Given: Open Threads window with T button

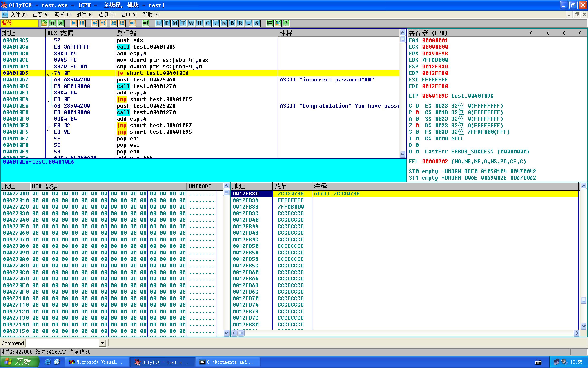Looking at the screenshot, I should click(x=183, y=23).
